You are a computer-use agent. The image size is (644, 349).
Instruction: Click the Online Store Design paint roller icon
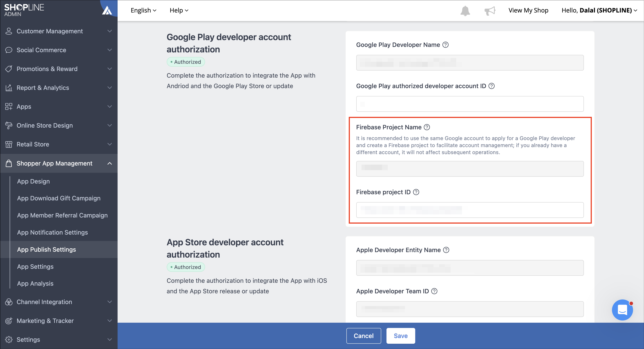click(9, 125)
